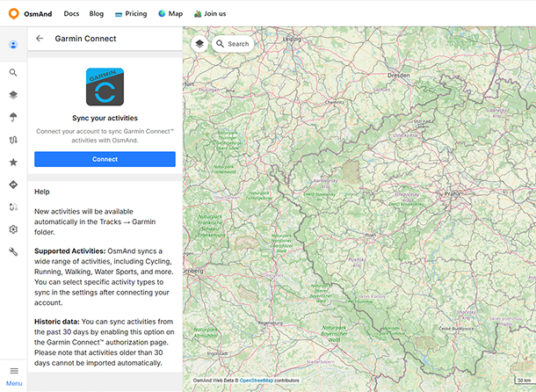This screenshot has height=392, width=536.
Task: Click the Dresden label on the map
Action: click(399, 76)
